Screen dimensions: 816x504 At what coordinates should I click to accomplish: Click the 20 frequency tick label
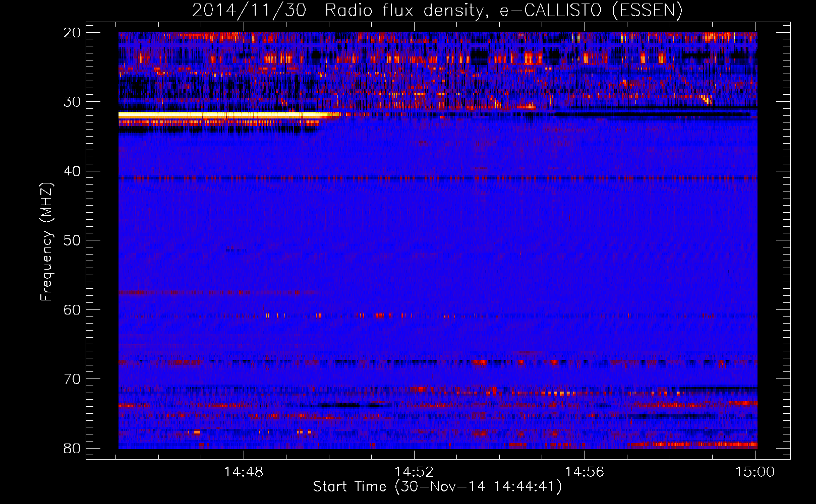[72, 33]
